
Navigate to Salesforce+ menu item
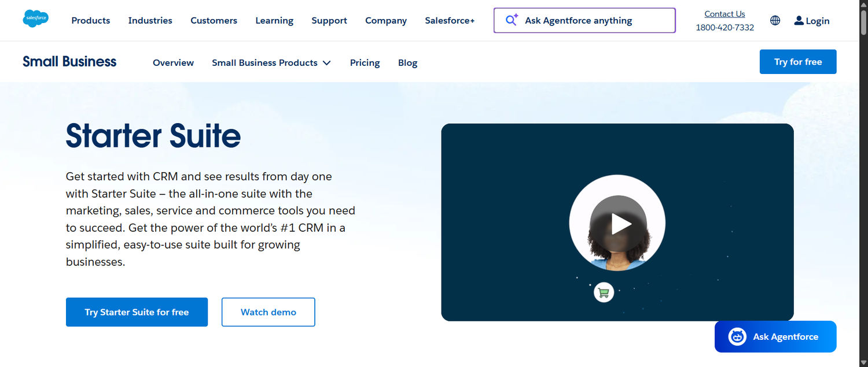[450, 20]
